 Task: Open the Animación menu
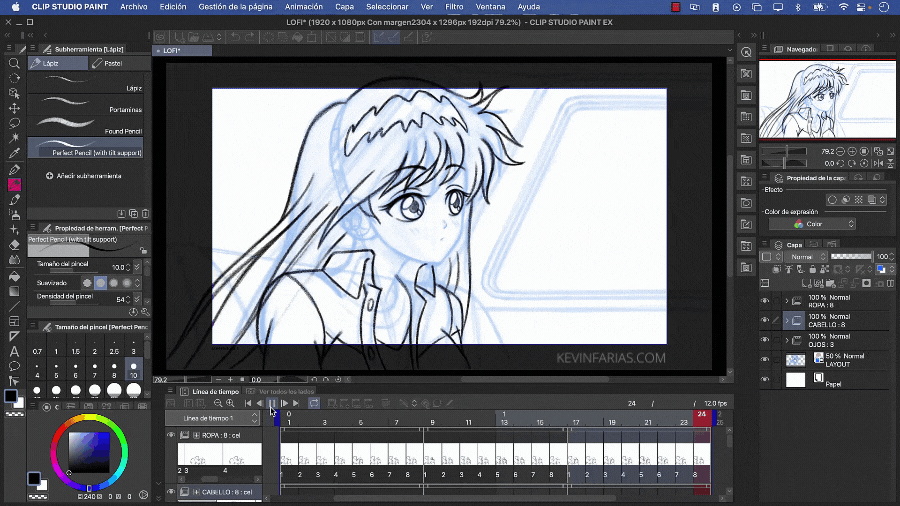304,7
